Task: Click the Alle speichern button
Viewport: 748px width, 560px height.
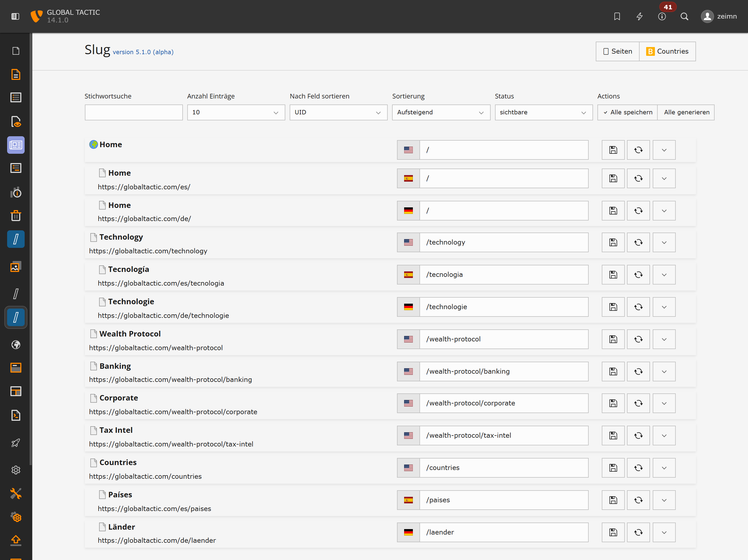Action: click(627, 112)
